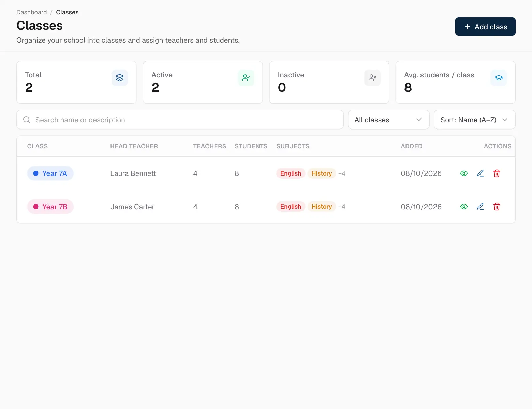Click the SUBJECTS column header
532x409 pixels.
click(x=293, y=146)
